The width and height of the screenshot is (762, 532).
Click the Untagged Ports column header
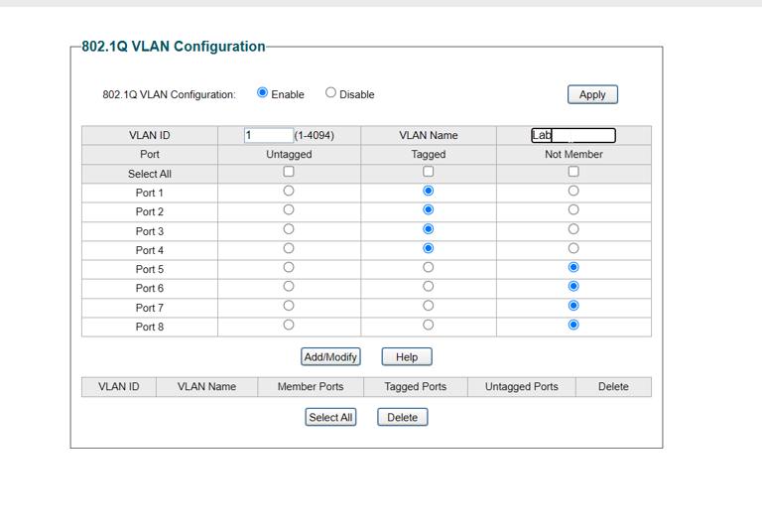[x=522, y=387]
